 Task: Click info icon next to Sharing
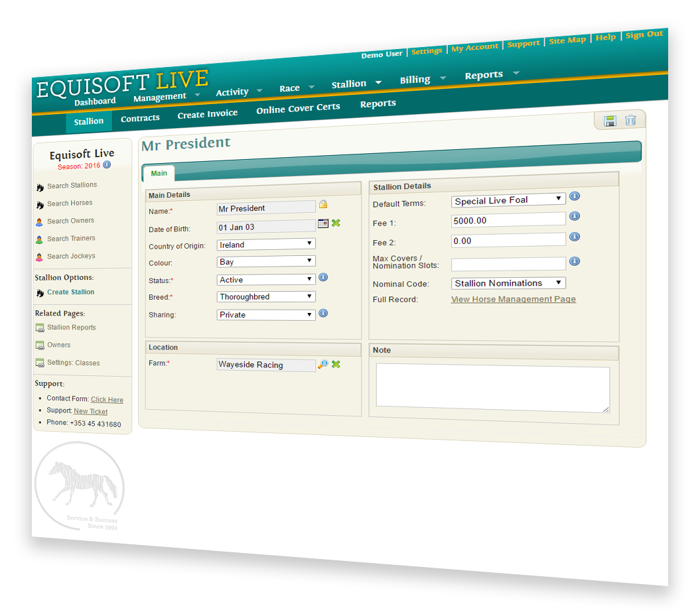[323, 313]
